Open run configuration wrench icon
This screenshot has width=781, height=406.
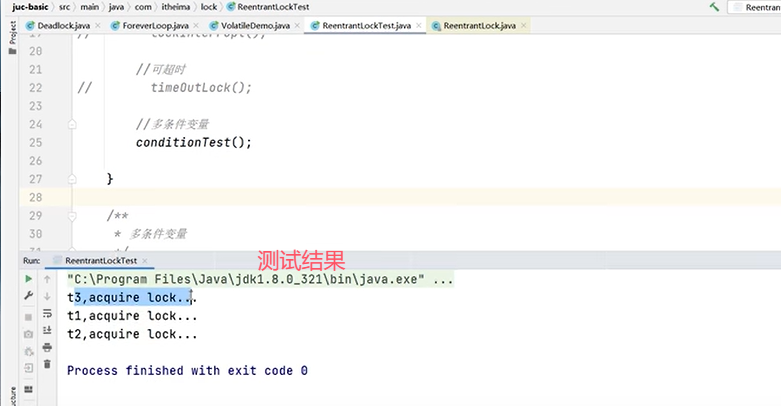28,296
